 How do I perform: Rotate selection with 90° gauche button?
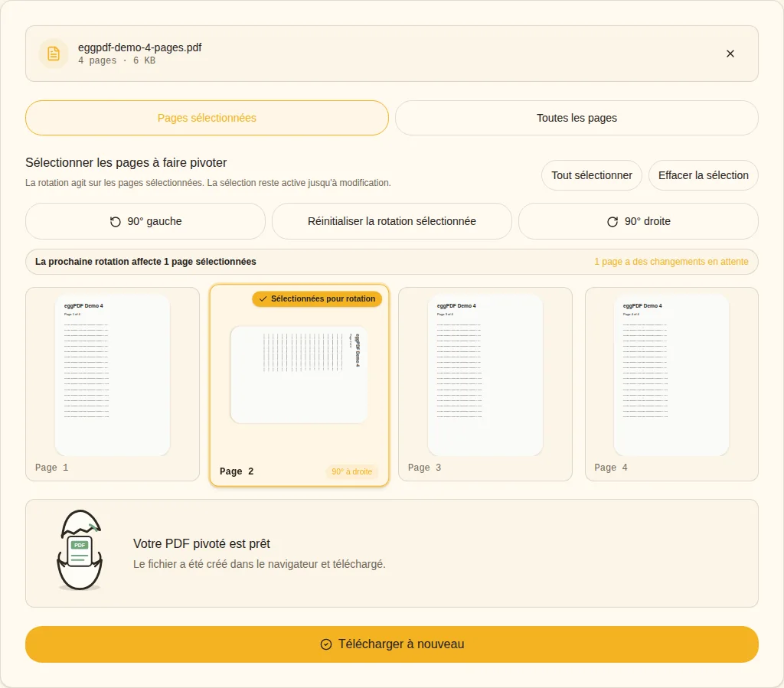pyautogui.click(x=145, y=221)
